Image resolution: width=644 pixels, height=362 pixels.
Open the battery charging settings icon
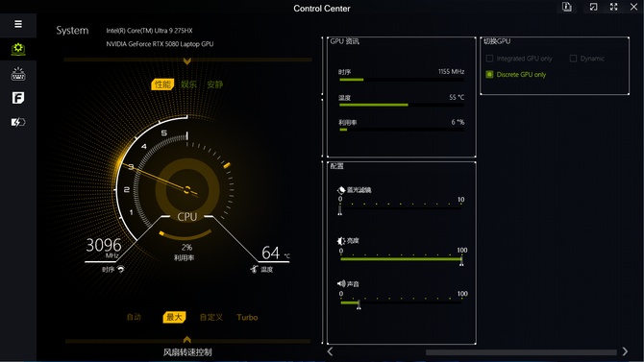click(x=18, y=122)
